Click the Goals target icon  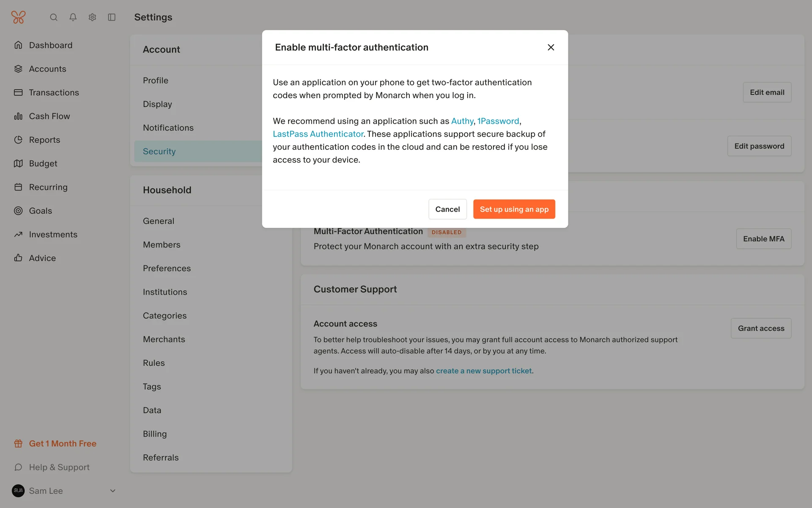tap(18, 211)
